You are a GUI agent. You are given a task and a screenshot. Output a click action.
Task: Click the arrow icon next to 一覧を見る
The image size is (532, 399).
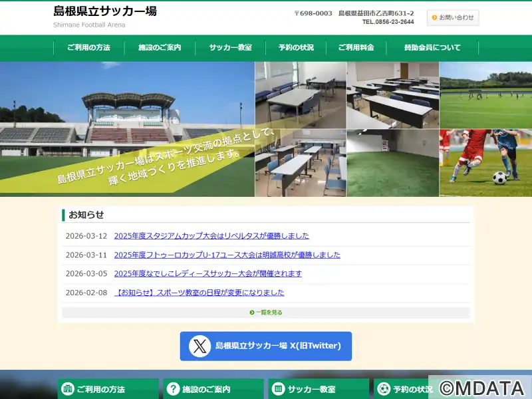pos(252,312)
